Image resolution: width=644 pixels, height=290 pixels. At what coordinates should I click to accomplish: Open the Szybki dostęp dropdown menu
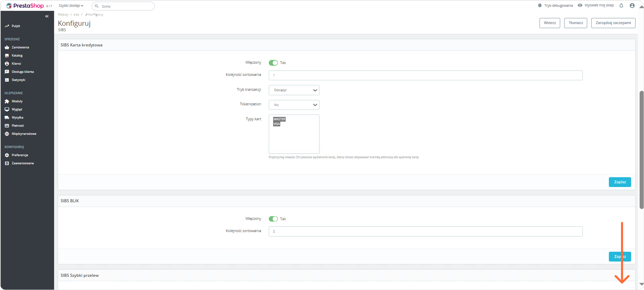coord(71,6)
